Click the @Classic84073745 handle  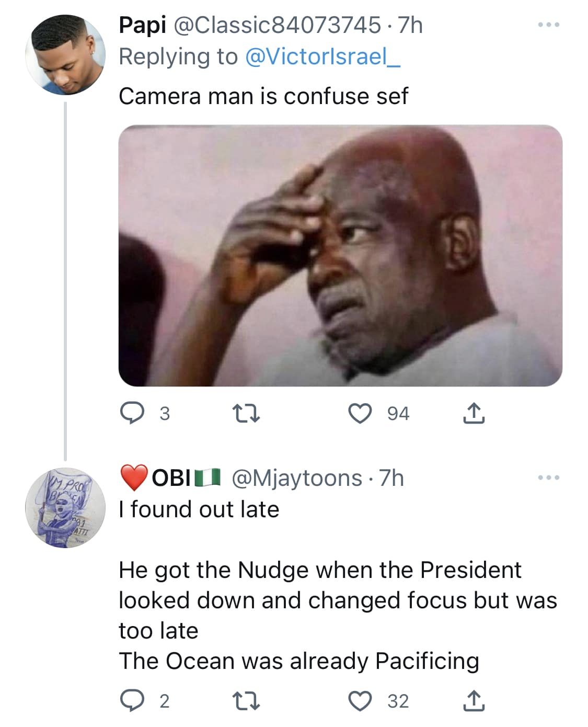(276, 25)
